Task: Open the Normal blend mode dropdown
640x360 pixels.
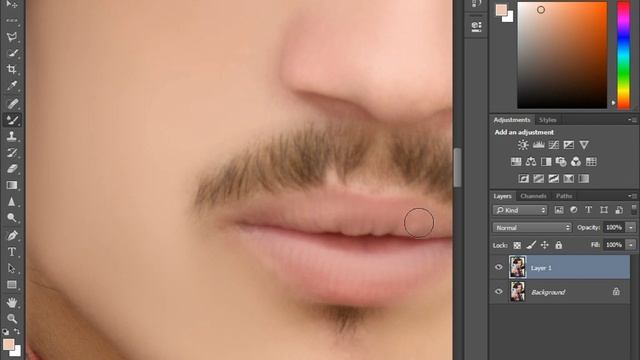Action: pos(532,228)
